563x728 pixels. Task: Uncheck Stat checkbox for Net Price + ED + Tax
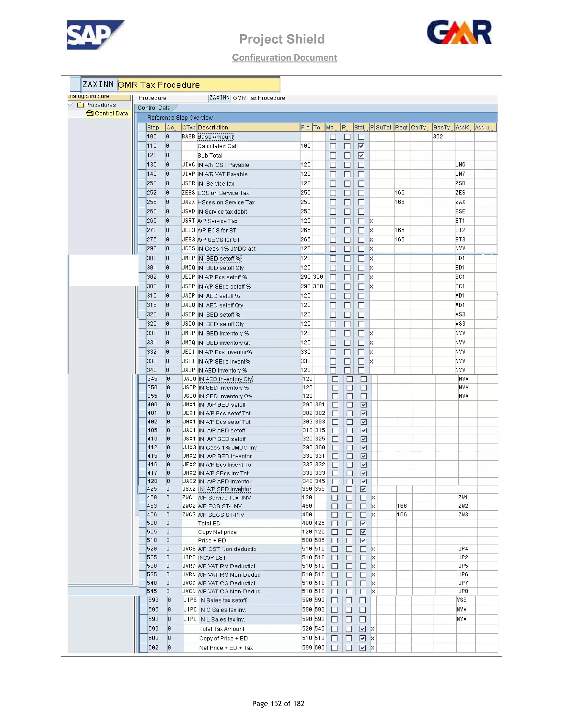coord(363,648)
